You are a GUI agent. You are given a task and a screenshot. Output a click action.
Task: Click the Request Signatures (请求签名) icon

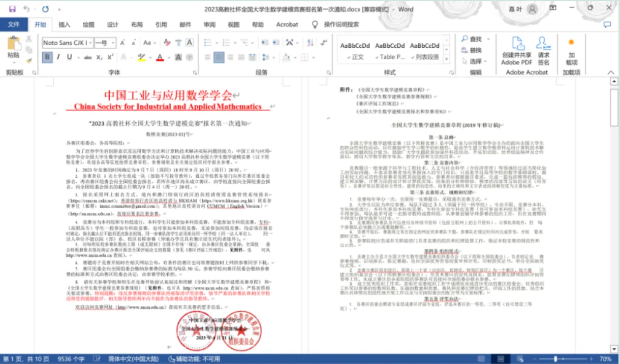(544, 43)
